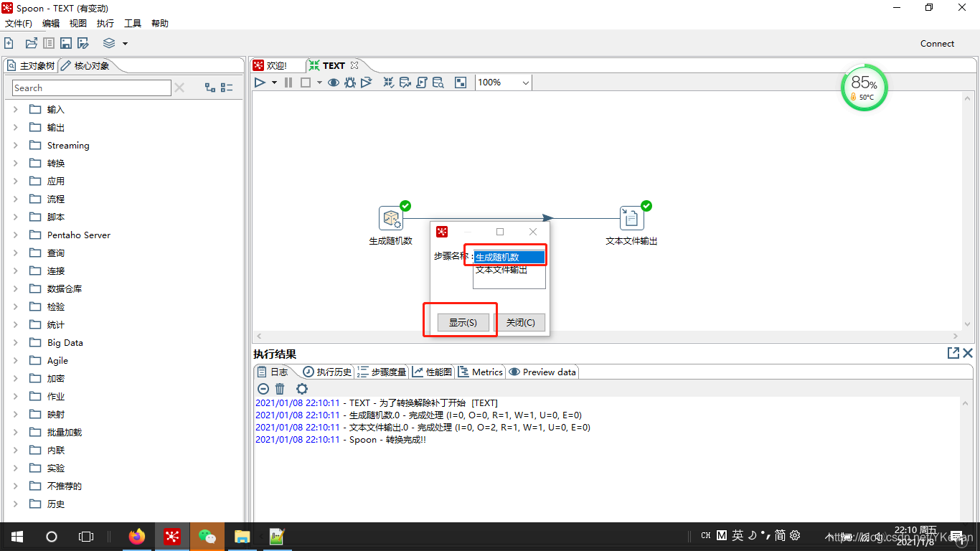Pop out the 执行结果 panel

point(953,353)
